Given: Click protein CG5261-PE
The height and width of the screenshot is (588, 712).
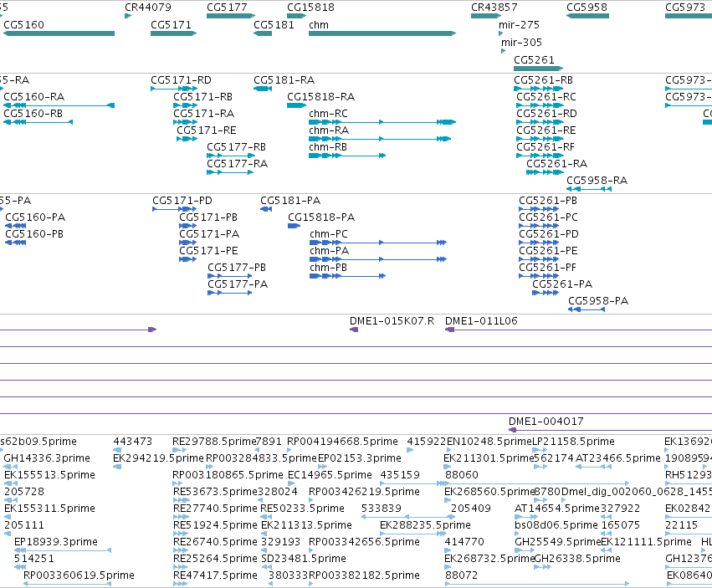Looking at the screenshot, I should (549, 251).
